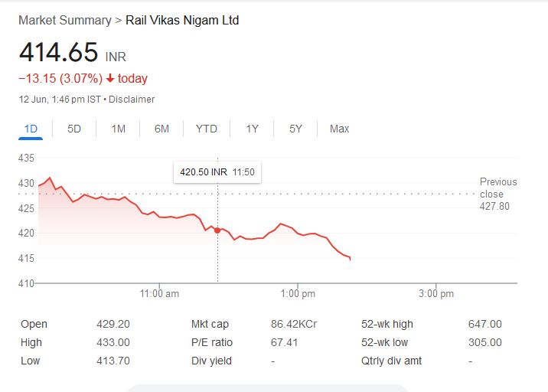
Task: Show the 6M price history tab
Action: pyautogui.click(x=161, y=129)
